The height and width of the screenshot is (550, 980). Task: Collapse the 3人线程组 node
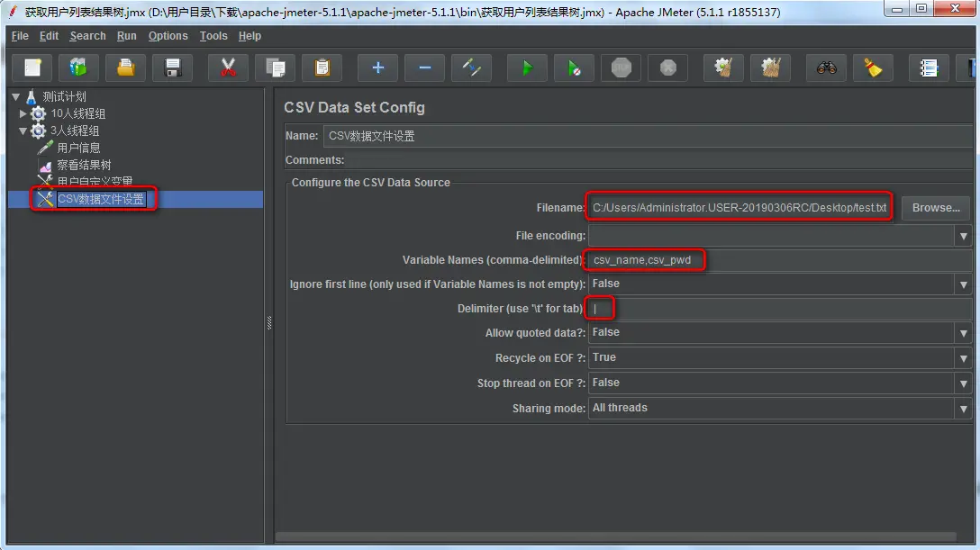[x=23, y=131]
